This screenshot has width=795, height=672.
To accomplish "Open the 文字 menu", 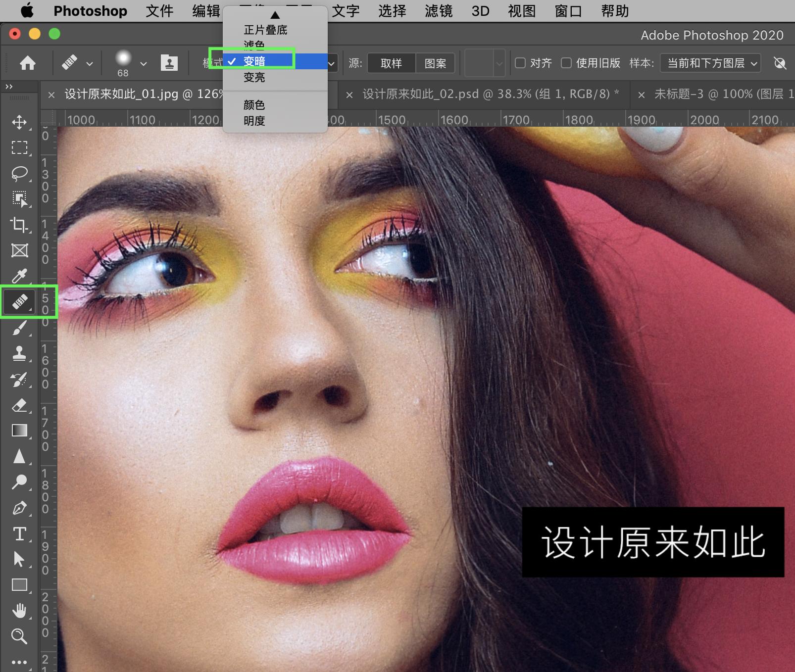I will [x=346, y=11].
